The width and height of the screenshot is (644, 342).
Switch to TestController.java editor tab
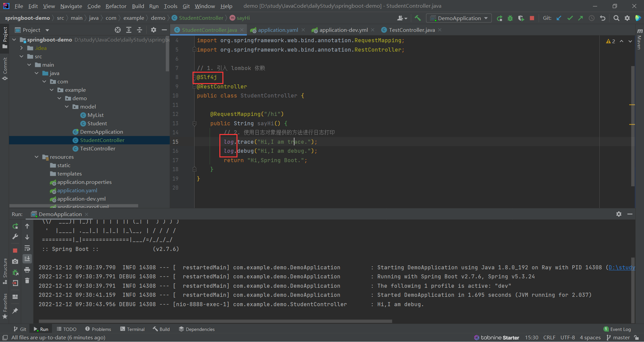click(x=412, y=30)
